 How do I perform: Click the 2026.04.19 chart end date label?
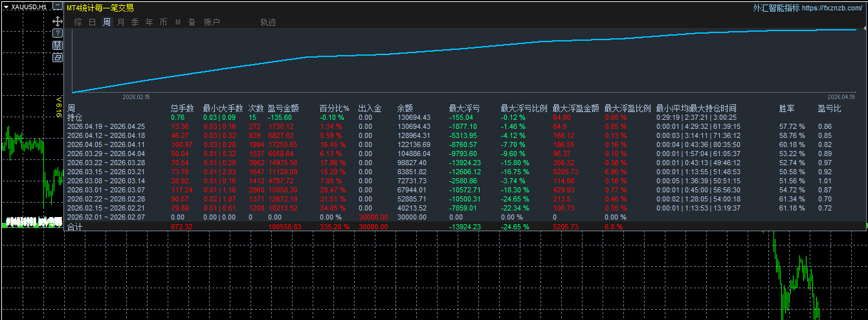[841, 97]
